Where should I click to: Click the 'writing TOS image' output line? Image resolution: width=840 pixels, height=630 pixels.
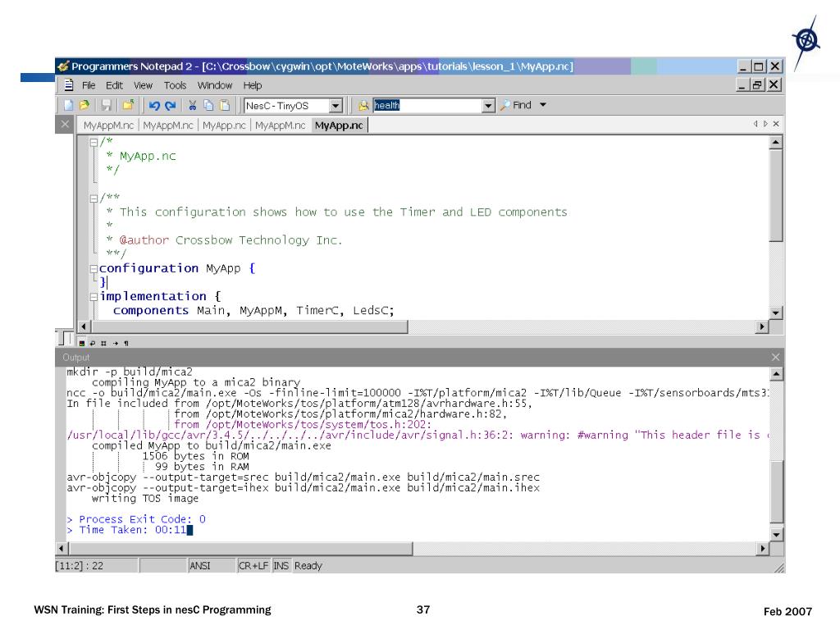tap(144, 498)
